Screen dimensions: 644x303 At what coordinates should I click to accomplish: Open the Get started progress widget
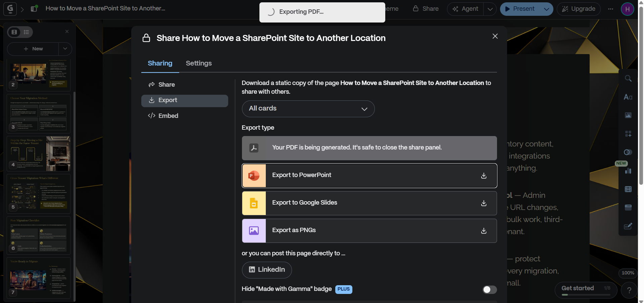tap(586, 290)
